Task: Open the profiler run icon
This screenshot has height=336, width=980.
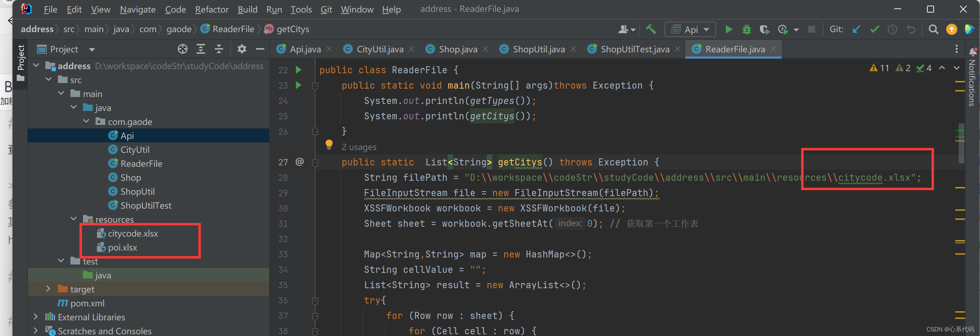Action: point(783,29)
